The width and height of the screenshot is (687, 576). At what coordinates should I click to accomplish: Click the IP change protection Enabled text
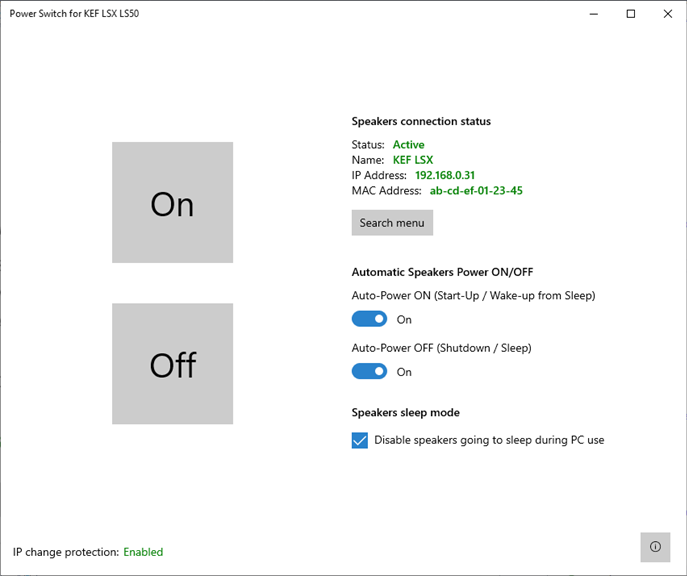pyautogui.click(x=143, y=552)
